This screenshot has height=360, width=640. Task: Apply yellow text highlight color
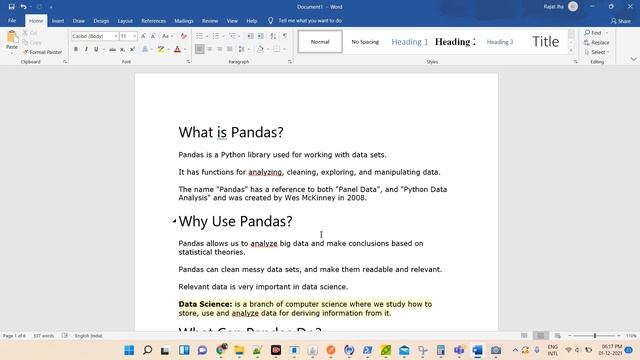pyautogui.click(x=161, y=49)
